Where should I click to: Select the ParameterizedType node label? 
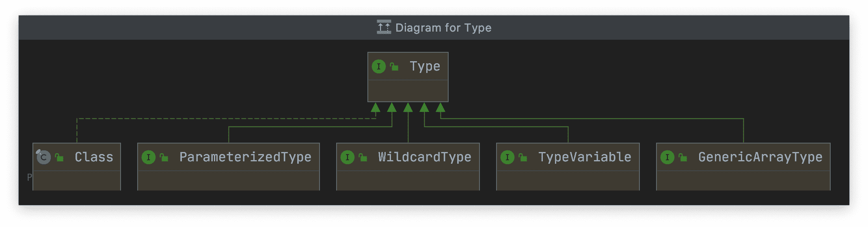click(x=245, y=157)
